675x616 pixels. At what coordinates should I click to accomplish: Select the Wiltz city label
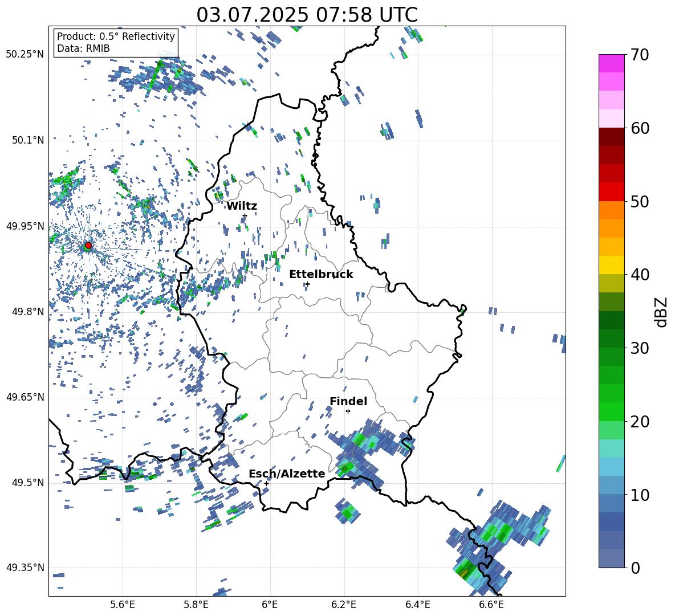pos(242,206)
